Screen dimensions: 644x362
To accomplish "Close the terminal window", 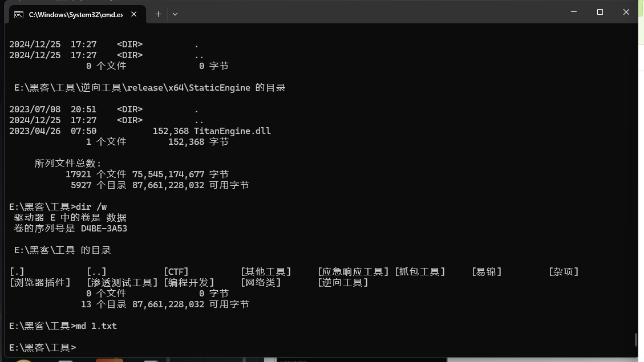I will (626, 12).
